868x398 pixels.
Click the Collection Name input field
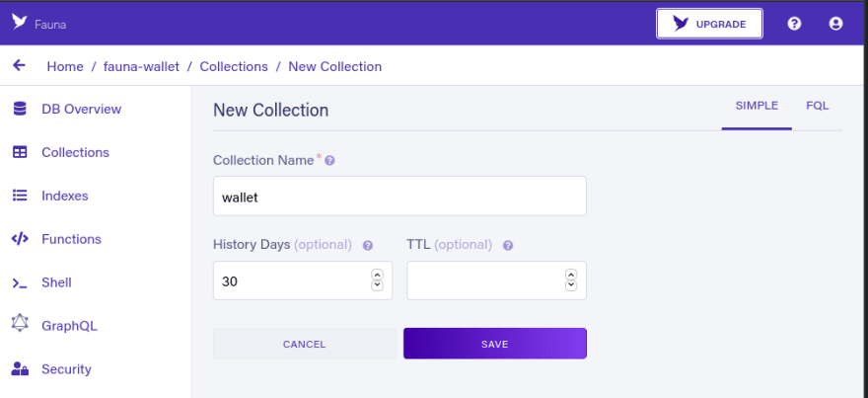click(x=399, y=197)
